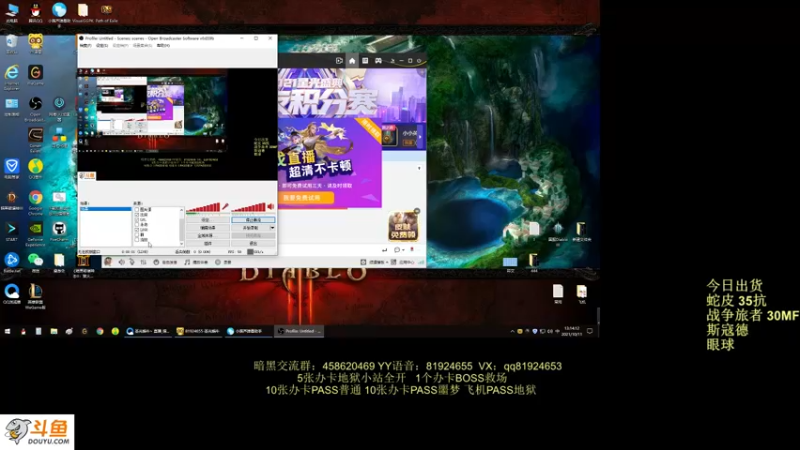This screenshot has height=450, width=800.
Task: Click the music note icon in bottom toolbar
Action: click(x=187, y=262)
